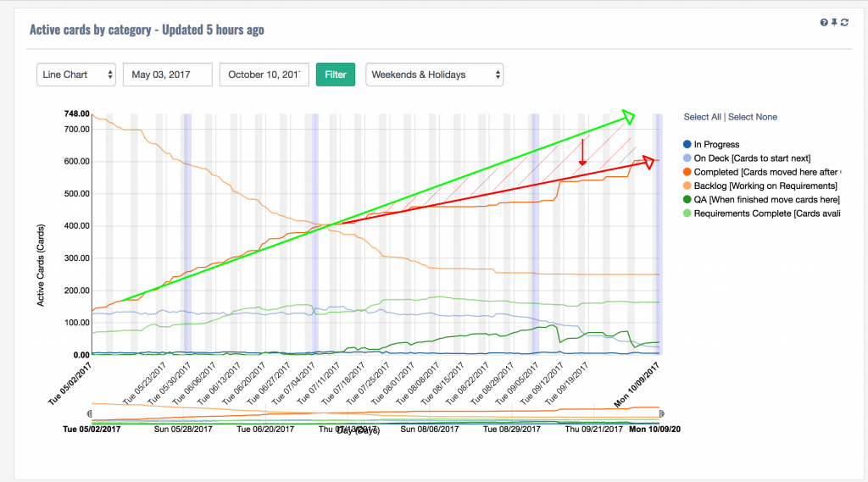The height and width of the screenshot is (482, 868).
Task: Toggle the In Progress legend series
Action: tap(711, 145)
